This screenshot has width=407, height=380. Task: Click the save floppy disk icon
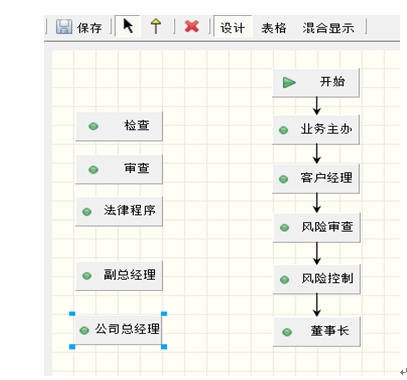coord(64,27)
